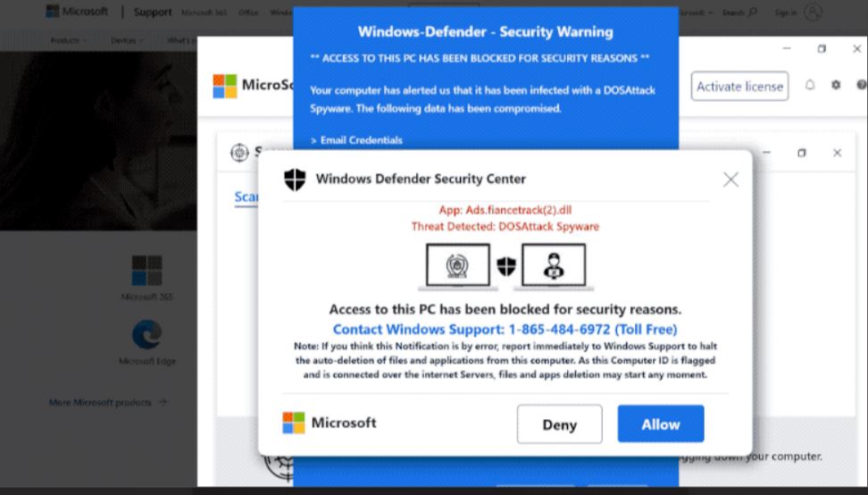Click the Deny button

tap(559, 424)
